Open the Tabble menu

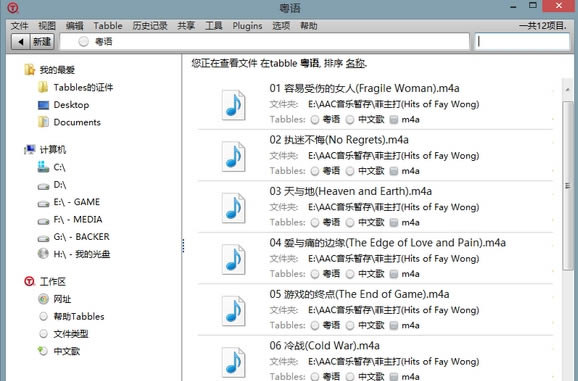(x=108, y=26)
